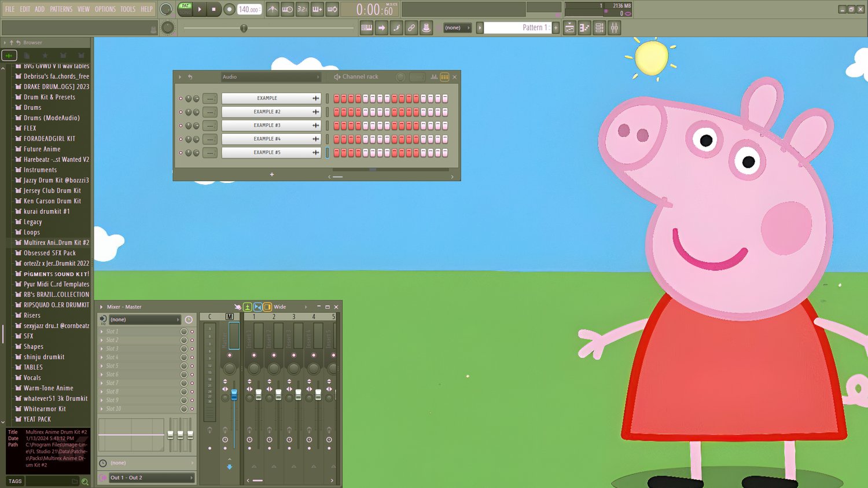Click the Master track volume fader

coord(234,395)
